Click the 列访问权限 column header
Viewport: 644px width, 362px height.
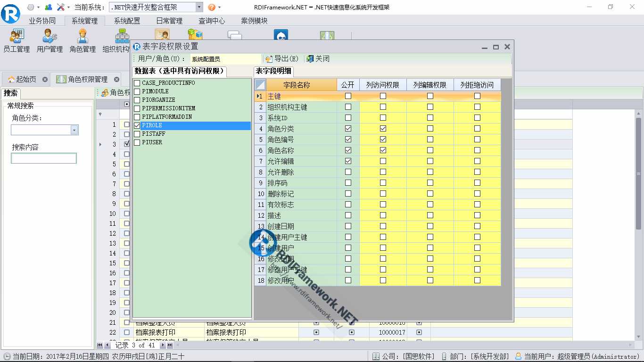coord(383,85)
